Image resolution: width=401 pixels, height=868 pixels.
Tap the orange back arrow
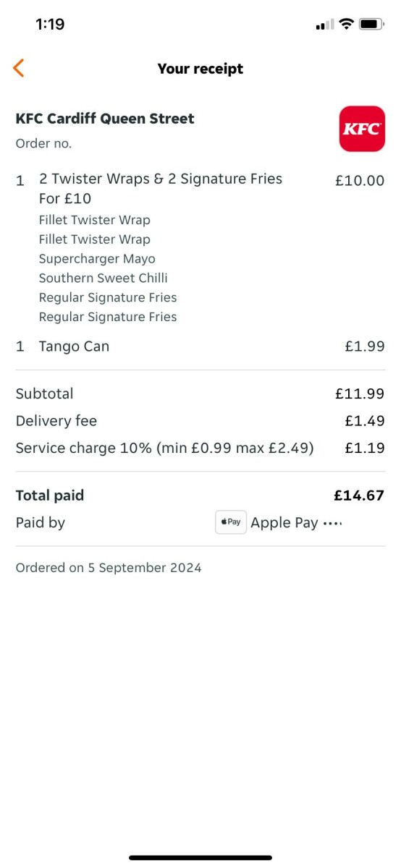(19, 68)
